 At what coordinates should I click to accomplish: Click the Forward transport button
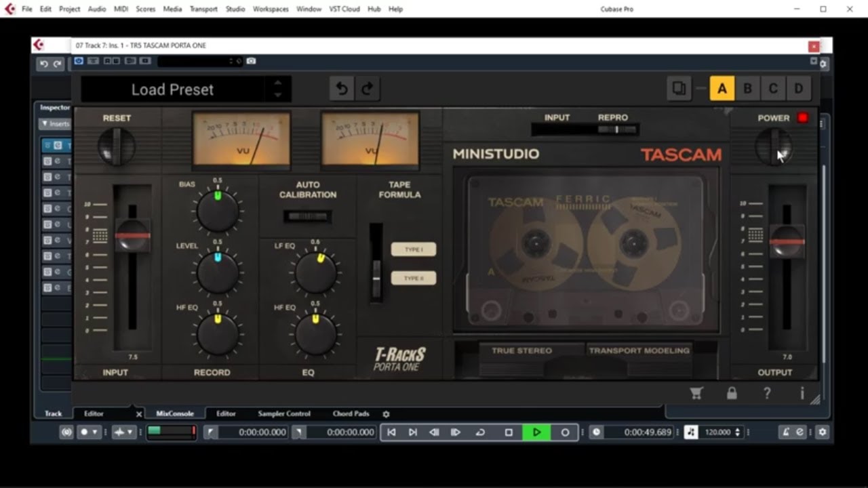(x=456, y=432)
